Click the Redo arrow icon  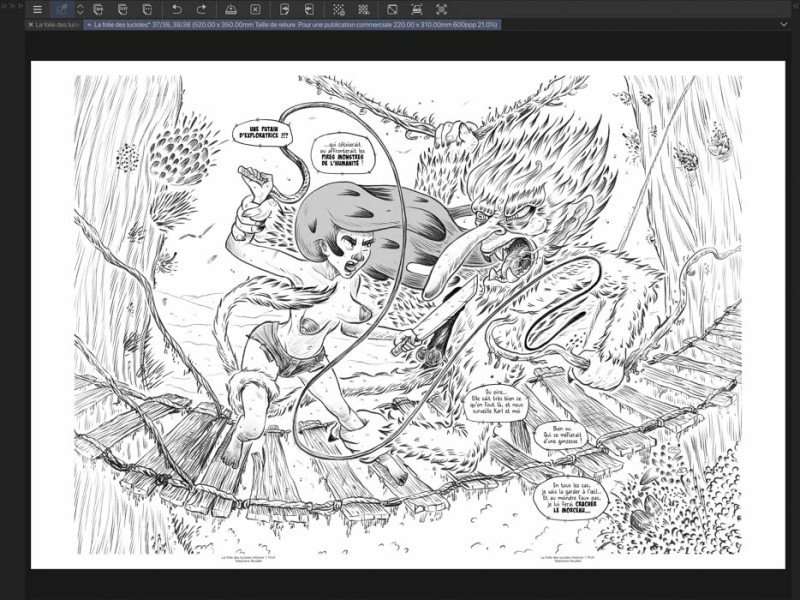point(201,9)
